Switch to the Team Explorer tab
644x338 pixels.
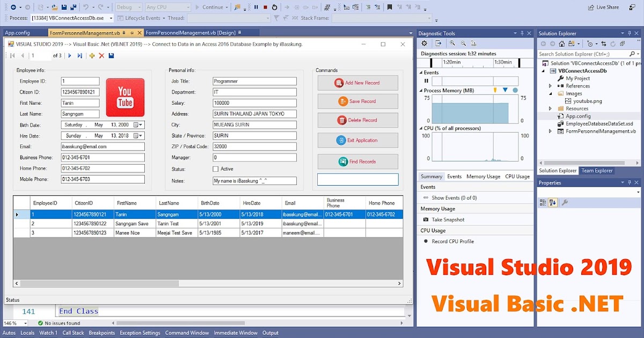[x=597, y=171]
